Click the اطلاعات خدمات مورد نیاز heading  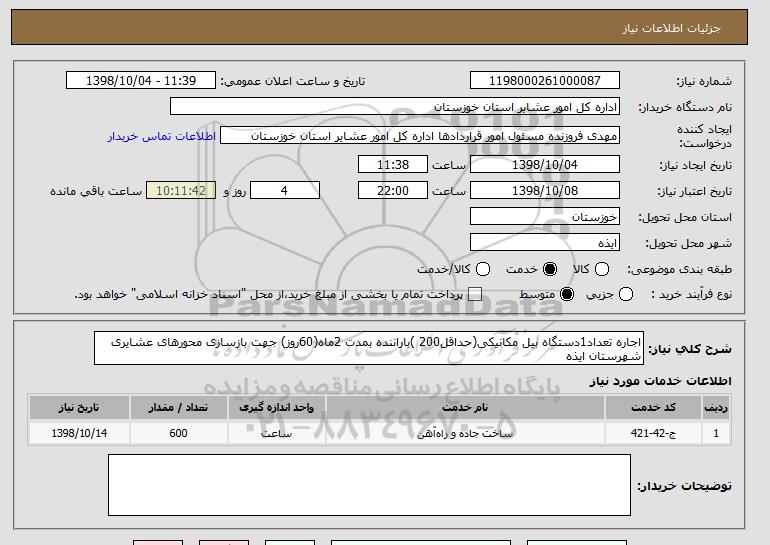(660, 381)
